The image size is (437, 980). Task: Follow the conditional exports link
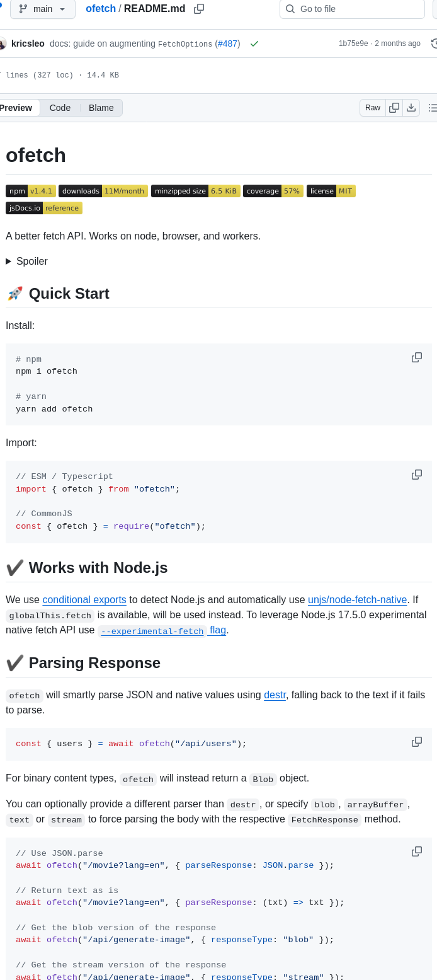(84, 599)
